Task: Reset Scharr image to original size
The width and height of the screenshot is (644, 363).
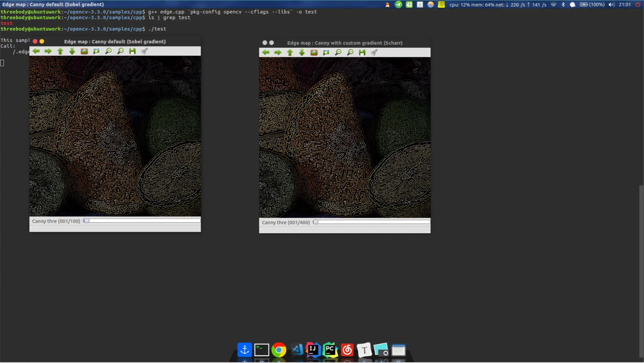Action: 314,53
